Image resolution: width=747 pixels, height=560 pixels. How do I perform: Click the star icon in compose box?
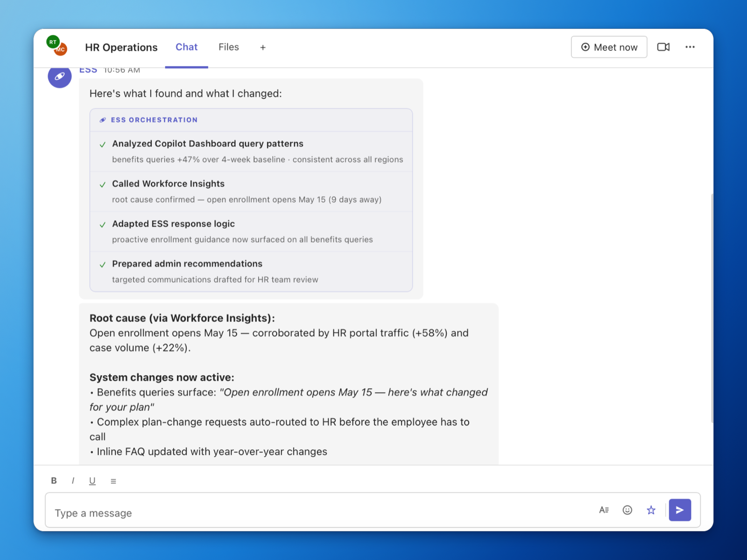coord(651,510)
